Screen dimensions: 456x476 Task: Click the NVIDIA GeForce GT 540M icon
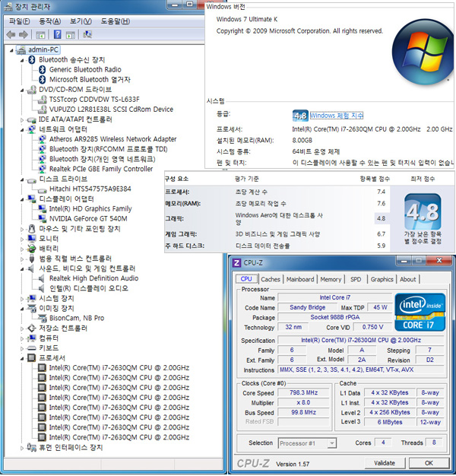point(42,218)
